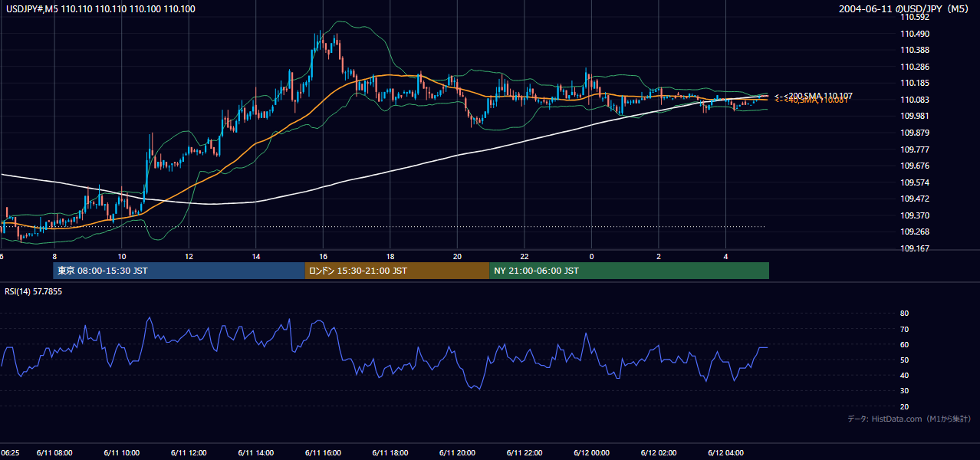
Task: Click RSI scale value 20
Action: click(x=904, y=406)
